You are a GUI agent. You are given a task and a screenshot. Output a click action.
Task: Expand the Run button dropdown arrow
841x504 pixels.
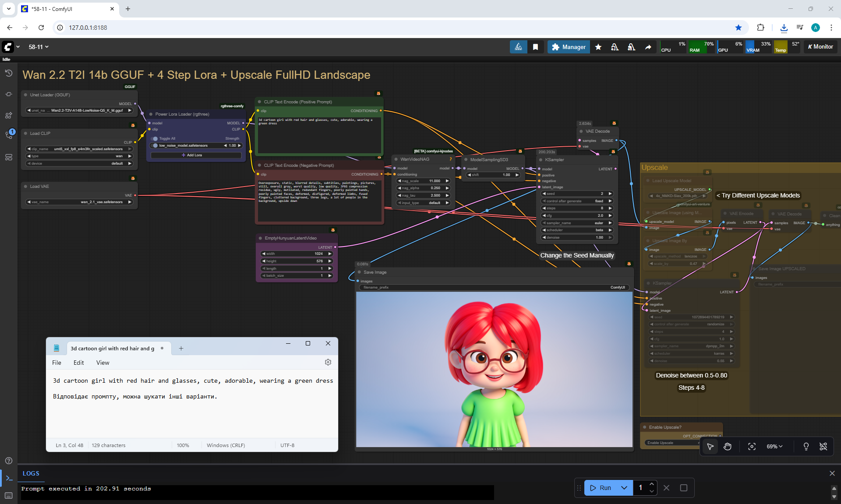pyautogui.click(x=624, y=487)
